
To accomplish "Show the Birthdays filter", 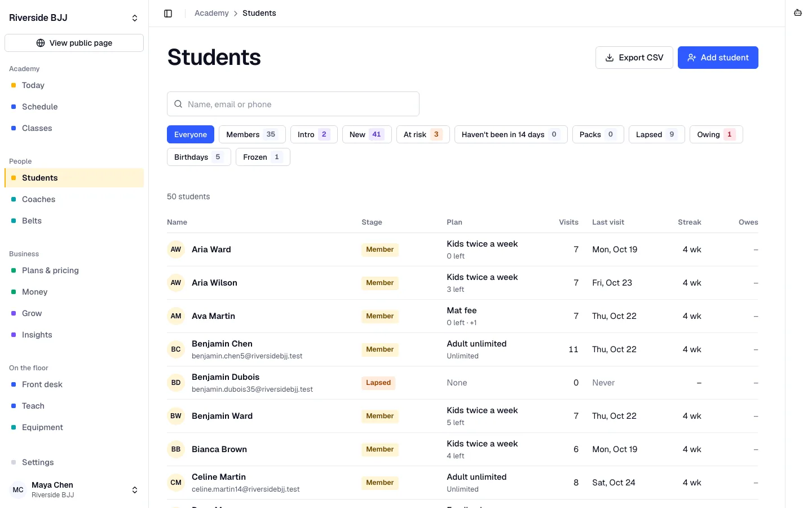I will (199, 157).
